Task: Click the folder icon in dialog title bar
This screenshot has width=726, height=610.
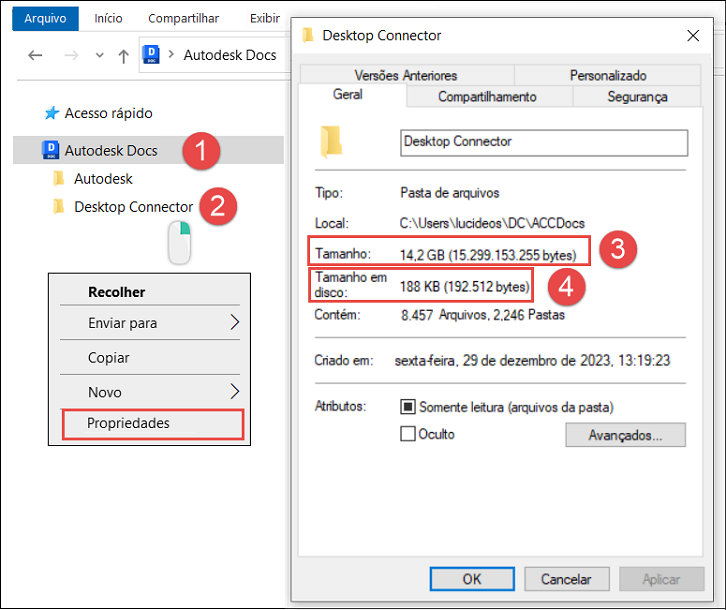Action: pos(308,35)
